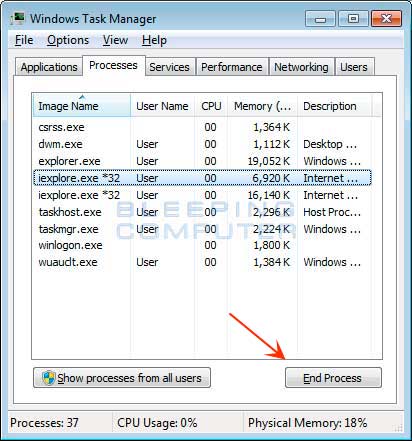Select the dwm.exe process row
The width and height of the screenshot is (412, 441).
point(202,144)
